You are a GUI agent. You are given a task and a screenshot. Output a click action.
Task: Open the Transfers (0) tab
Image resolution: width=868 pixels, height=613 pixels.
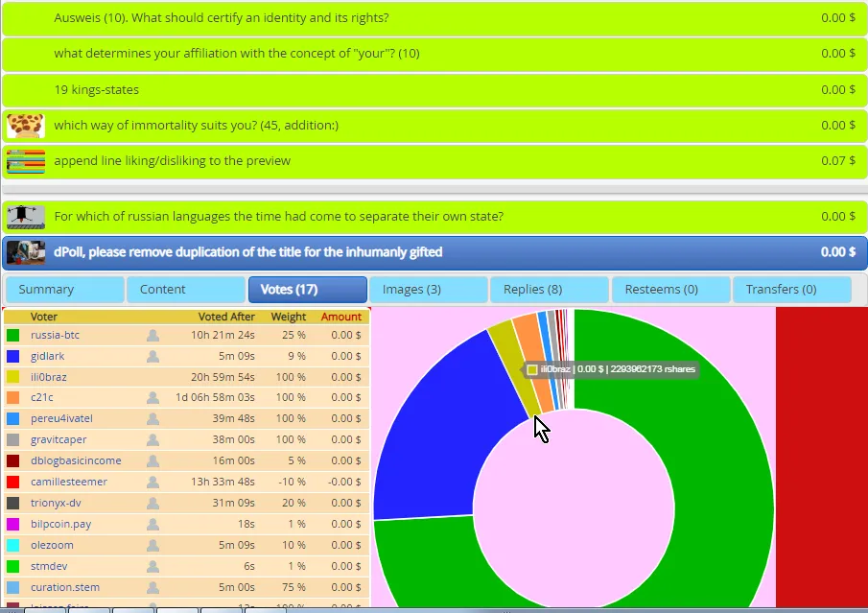point(792,290)
